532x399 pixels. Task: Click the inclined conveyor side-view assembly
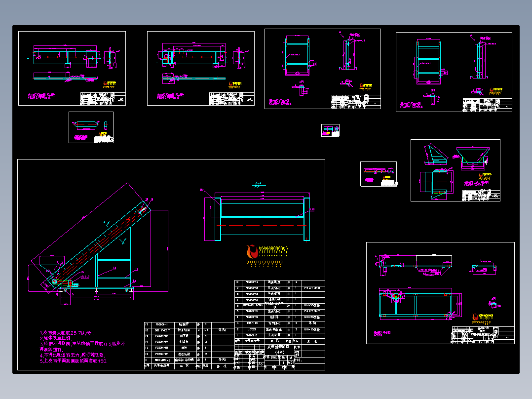(x=98, y=244)
